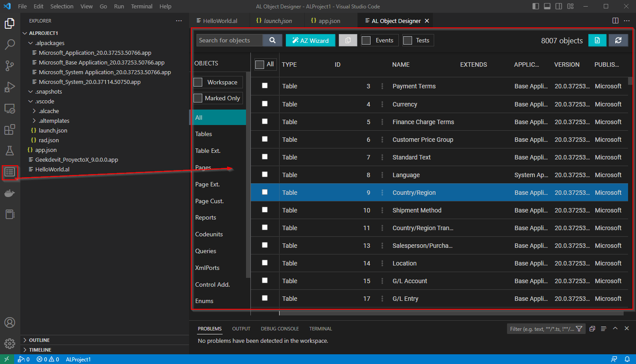
Task: Check the Payment Terms row checkbox
Action: pos(265,86)
